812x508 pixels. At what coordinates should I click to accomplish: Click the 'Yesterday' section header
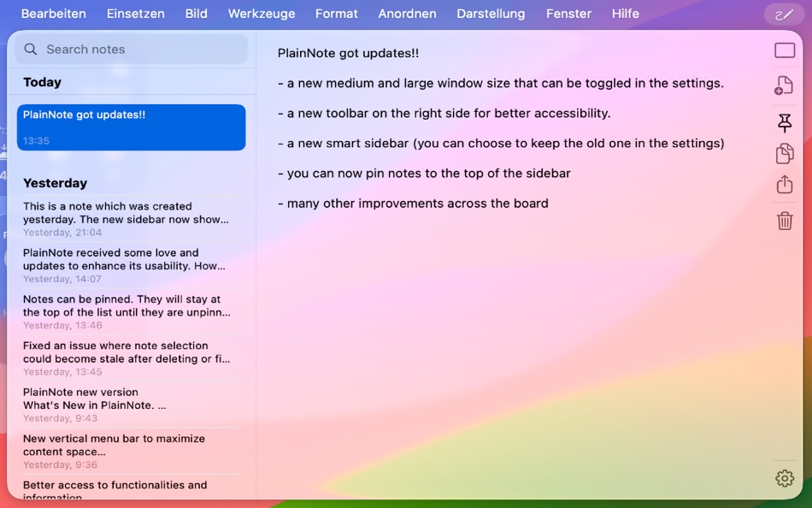[x=55, y=183]
